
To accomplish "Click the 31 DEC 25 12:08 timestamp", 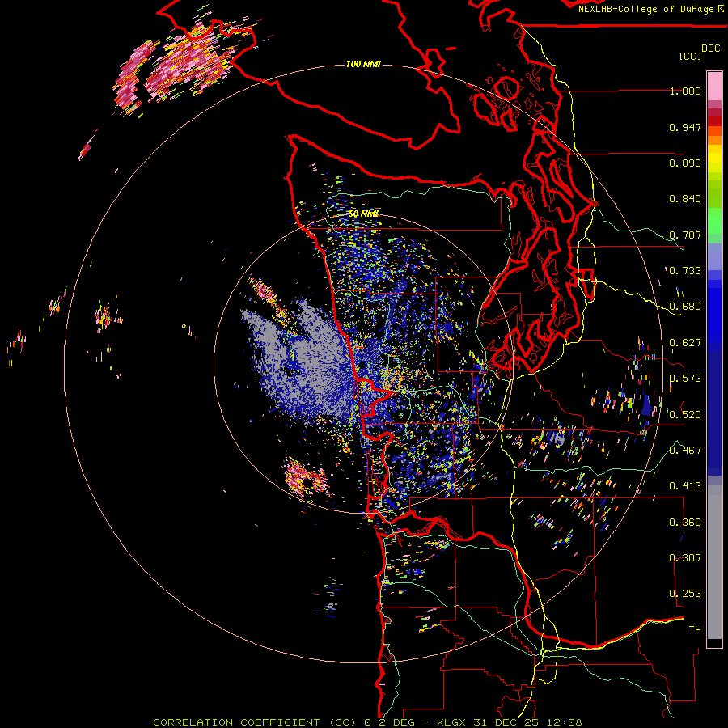I will (x=528, y=722).
